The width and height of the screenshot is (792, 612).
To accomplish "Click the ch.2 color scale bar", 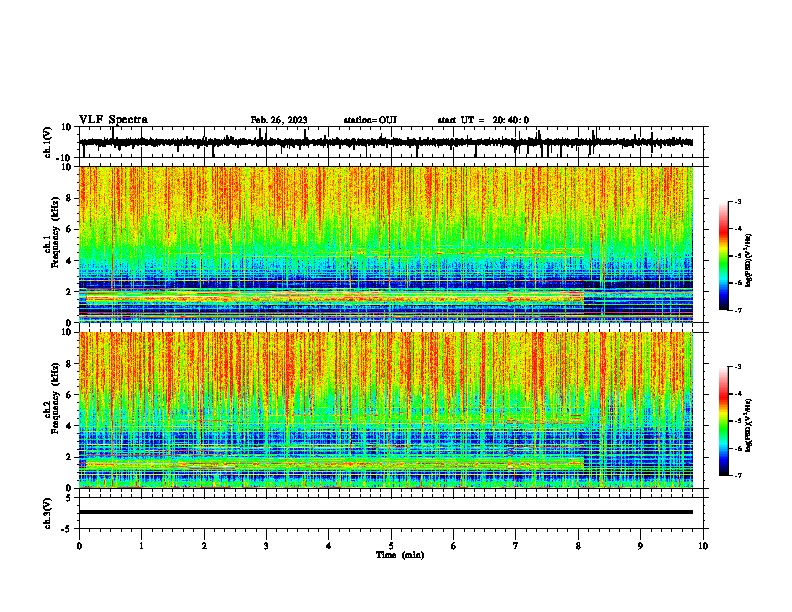I will (x=724, y=421).
